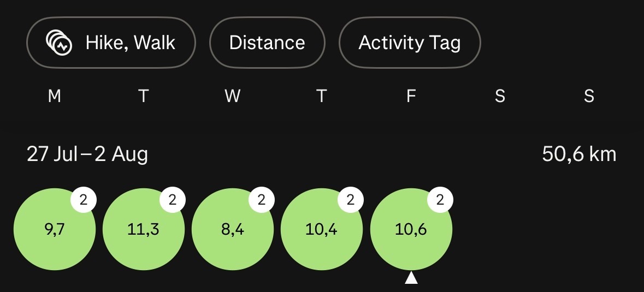
Task: Tap the count badge on Friday's circle
Action: tap(440, 200)
